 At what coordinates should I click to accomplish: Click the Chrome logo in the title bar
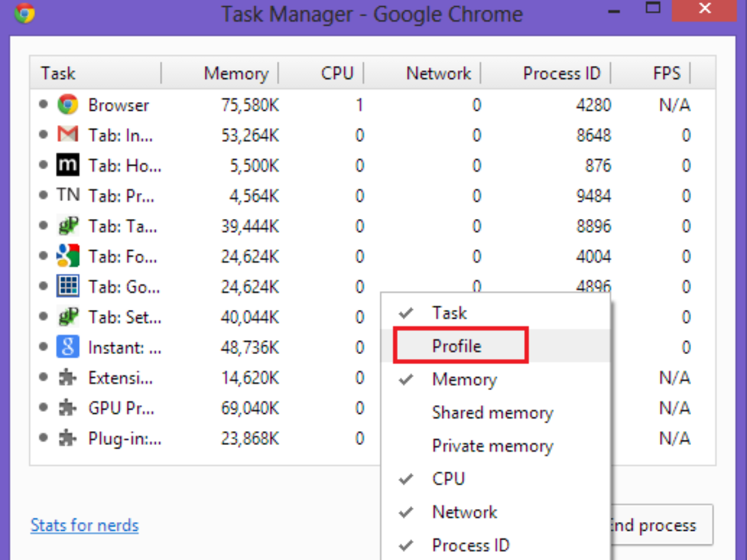click(24, 12)
